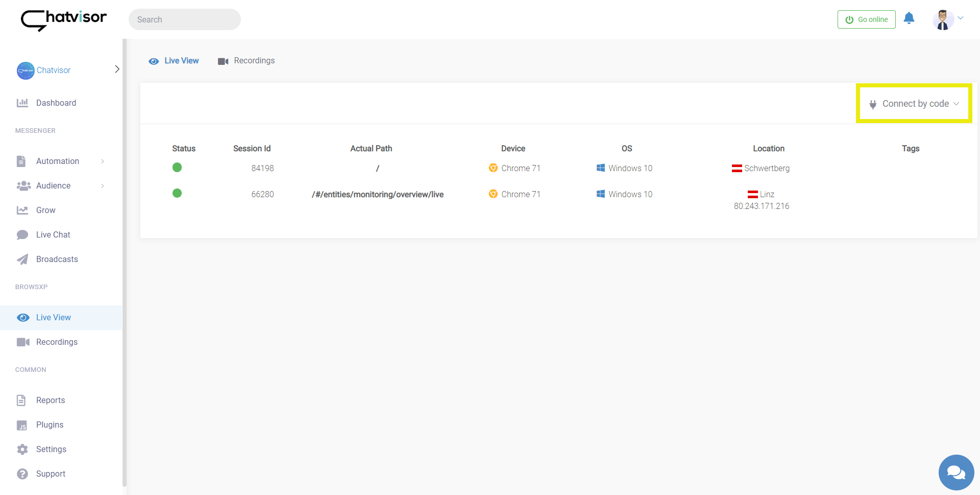Click the Go online button
Viewport: 980px width, 495px height.
[x=866, y=19]
